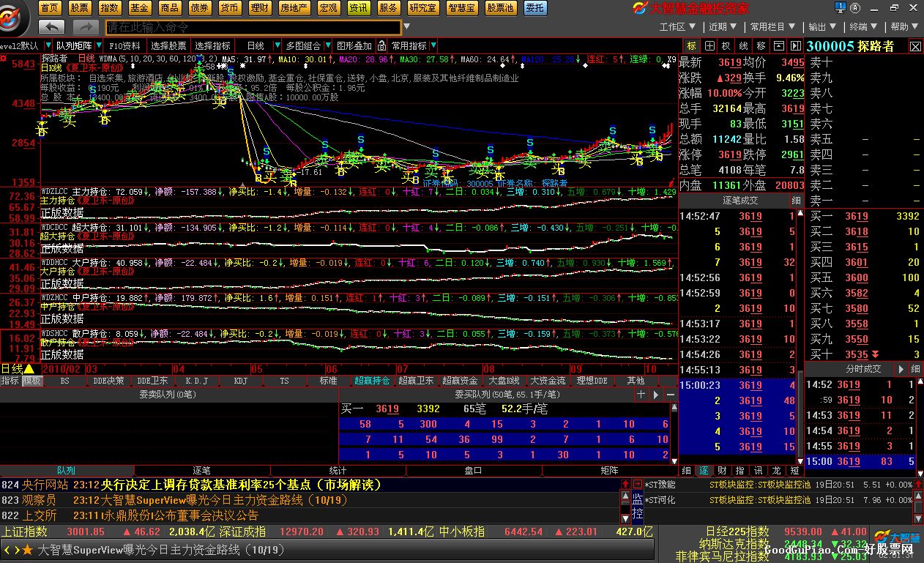924x563 pixels.
Task: Switch to the K.D.J indicator tab
Action: coord(196,381)
